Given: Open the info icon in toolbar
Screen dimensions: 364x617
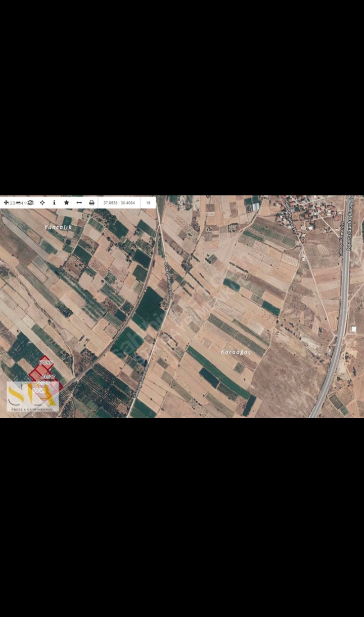Looking at the screenshot, I should (54, 202).
